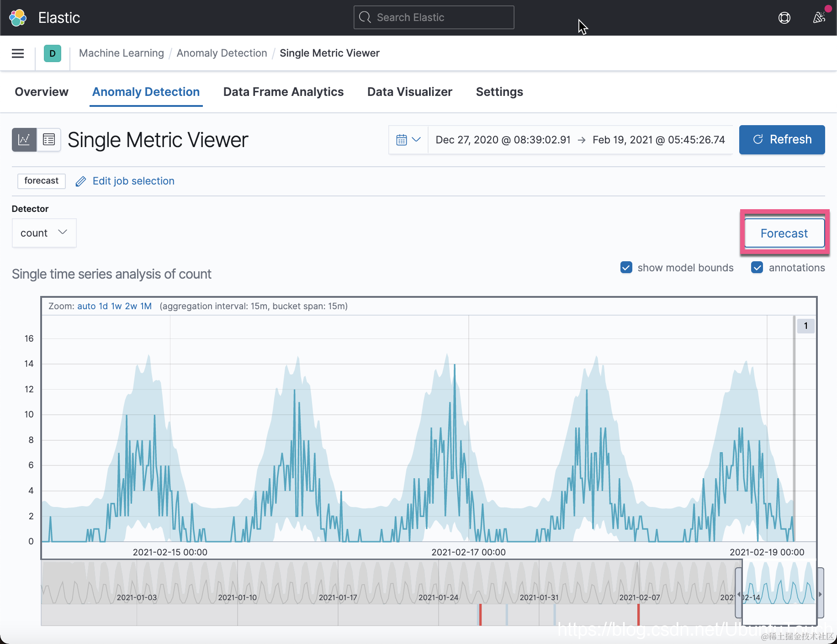837x644 pixels.
Task: Click start date Dec 27, 2020 field
Action: [x=503, y=140]
